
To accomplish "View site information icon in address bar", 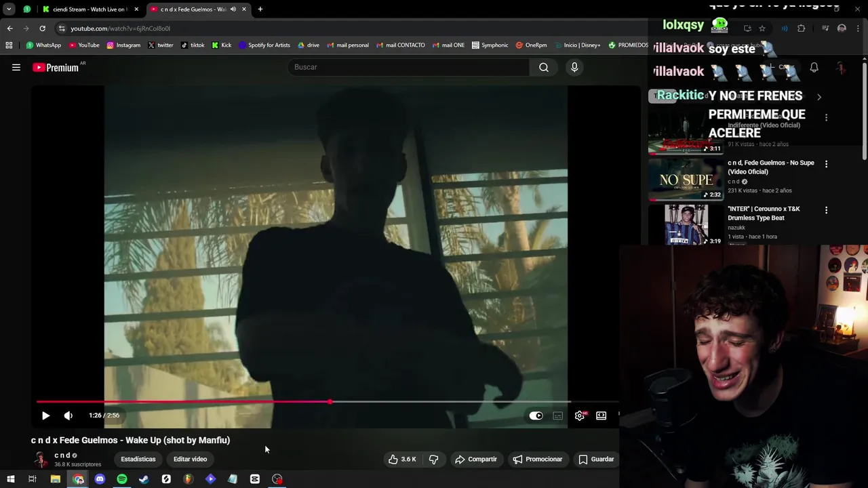I will pos(62,28).
